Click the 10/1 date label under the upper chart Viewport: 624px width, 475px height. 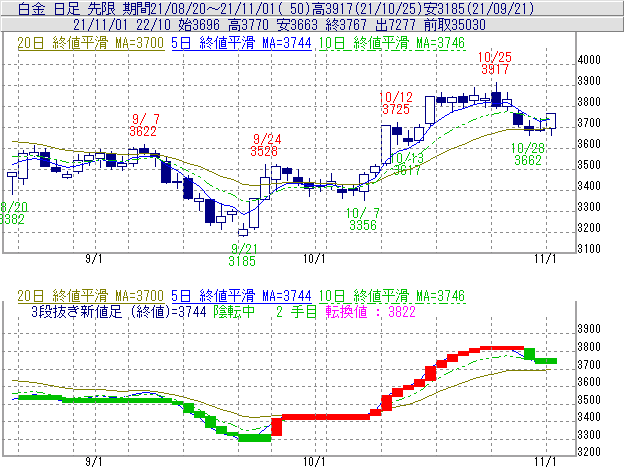pyautogui.click(x=314, y=259)
